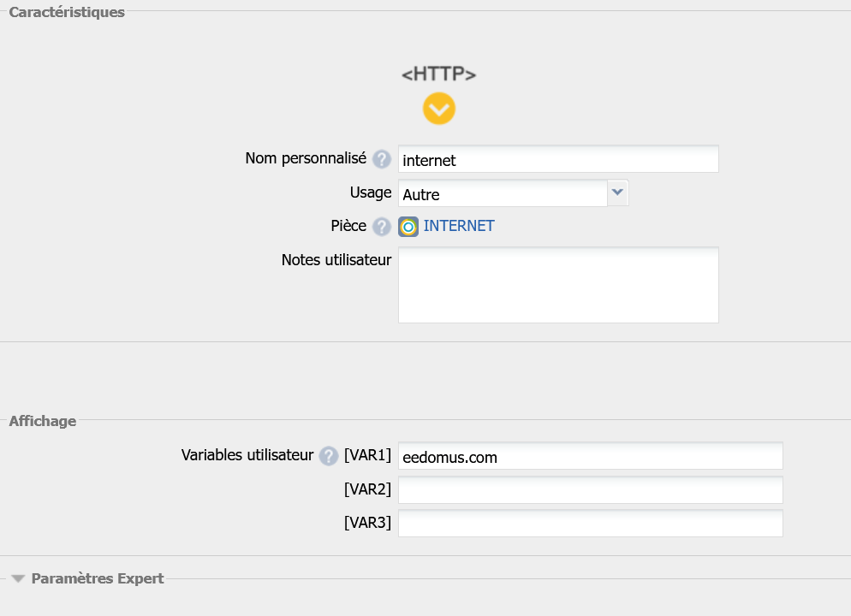Screen dimensions: 851x616
Task: Click the <HTTP> device type title
Action: pos(438,74)
